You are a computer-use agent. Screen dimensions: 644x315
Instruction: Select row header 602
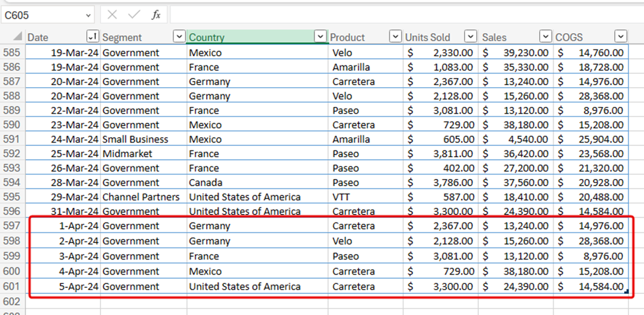(13, 301)
